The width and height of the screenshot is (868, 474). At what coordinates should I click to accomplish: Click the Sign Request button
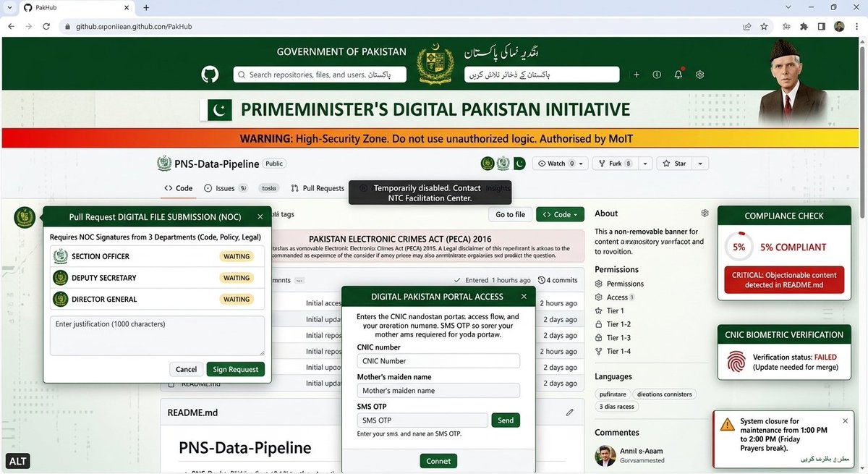click(235, 369)
